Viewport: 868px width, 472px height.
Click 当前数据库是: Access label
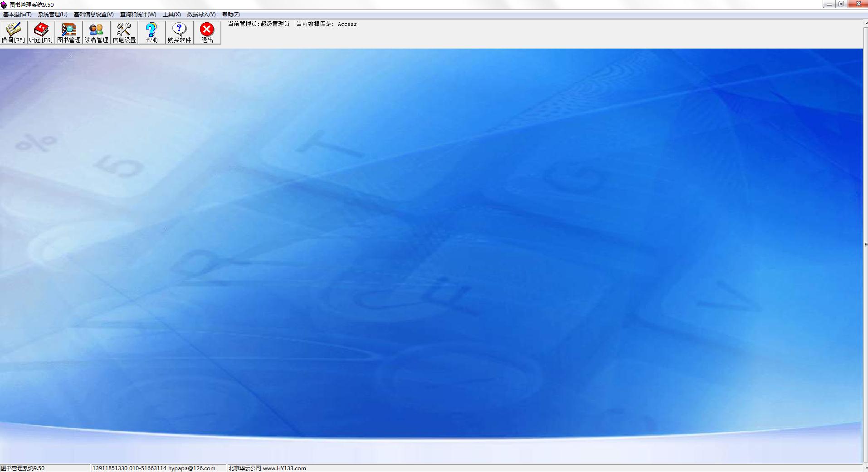point(327,24)
